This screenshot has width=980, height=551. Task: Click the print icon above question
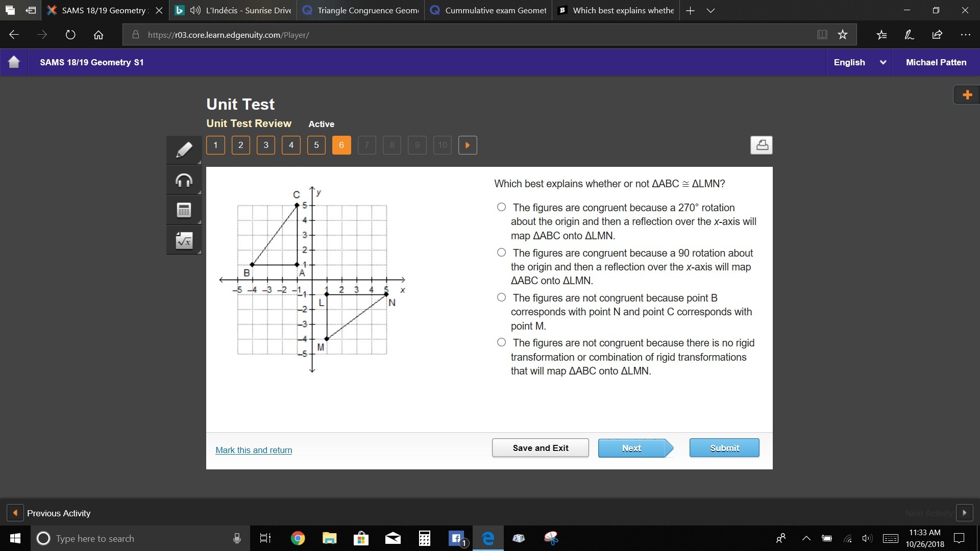(x=761, y=145)
